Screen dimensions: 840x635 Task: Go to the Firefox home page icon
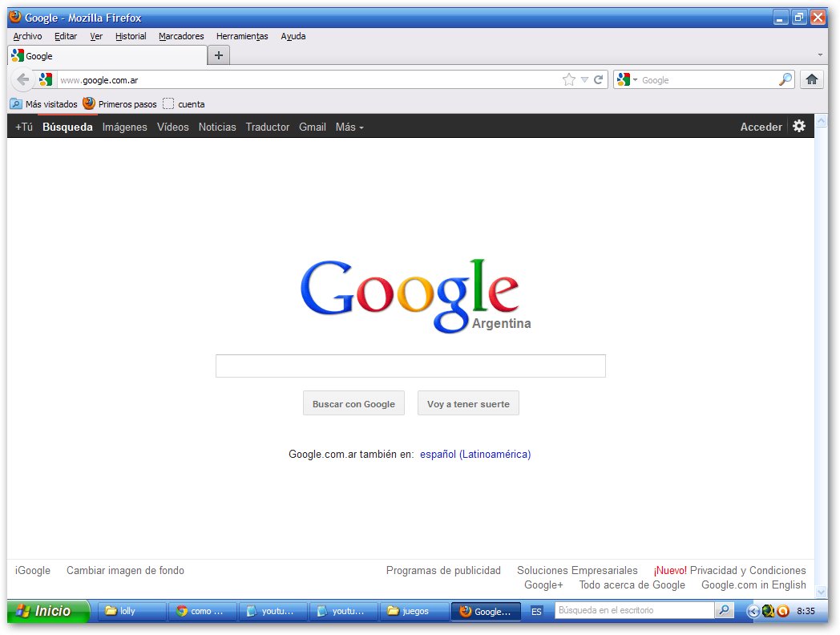(x=812, y=80)
